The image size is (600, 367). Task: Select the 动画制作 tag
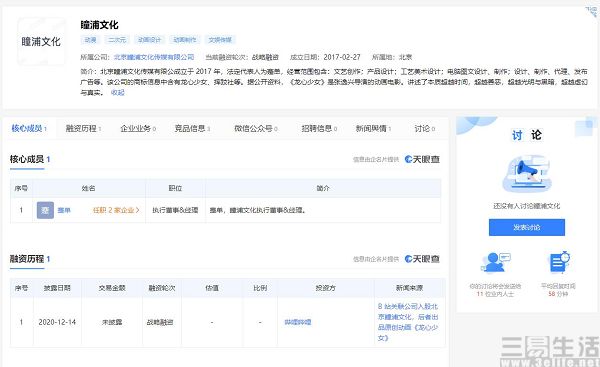pyautogui.click(x=184, y=40)
